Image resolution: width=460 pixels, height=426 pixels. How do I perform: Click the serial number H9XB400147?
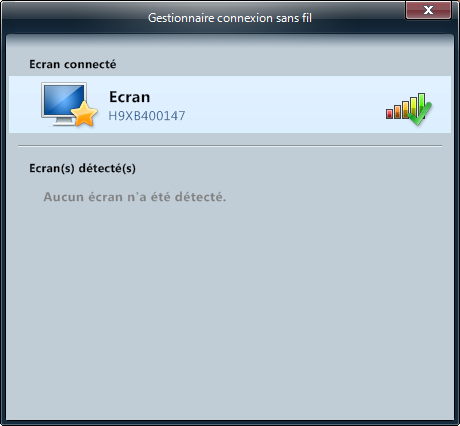[147, 116]
